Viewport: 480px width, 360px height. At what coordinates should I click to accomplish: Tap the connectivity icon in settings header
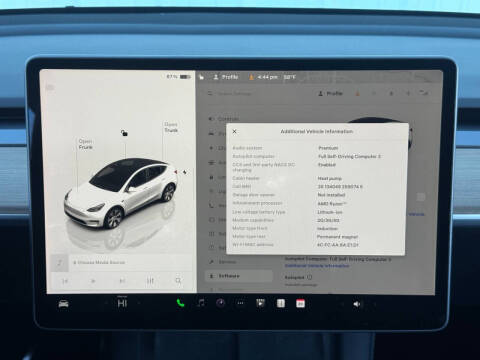point(424,93)
